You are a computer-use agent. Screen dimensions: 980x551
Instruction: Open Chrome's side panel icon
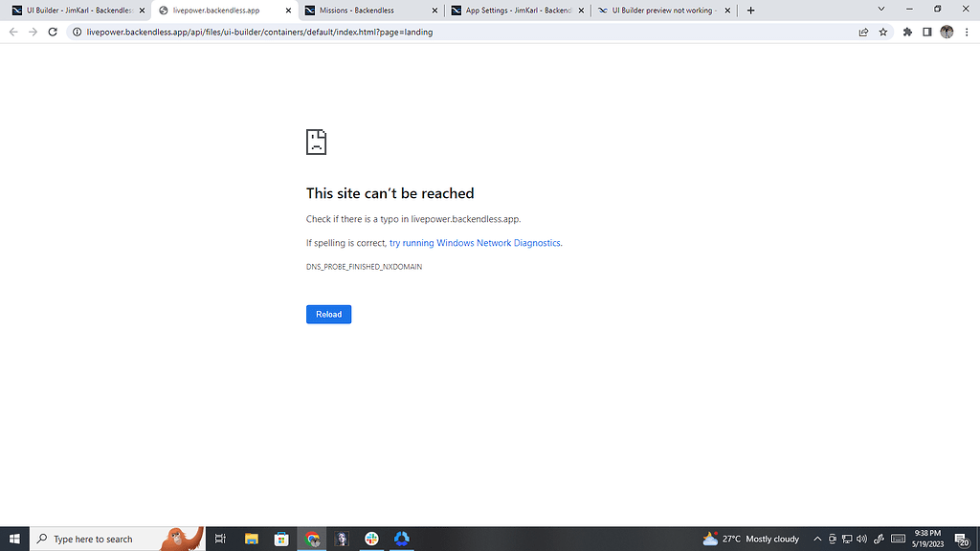pos(928,32)
